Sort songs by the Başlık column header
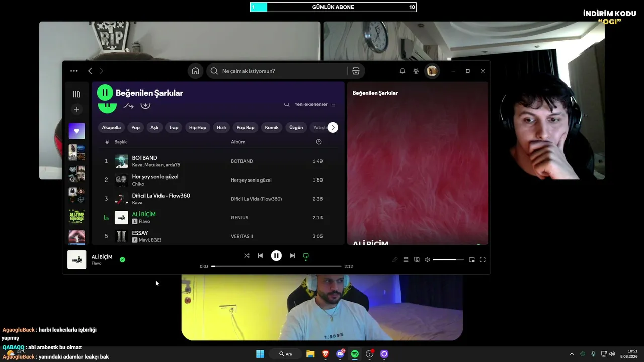 pos(121,142)
